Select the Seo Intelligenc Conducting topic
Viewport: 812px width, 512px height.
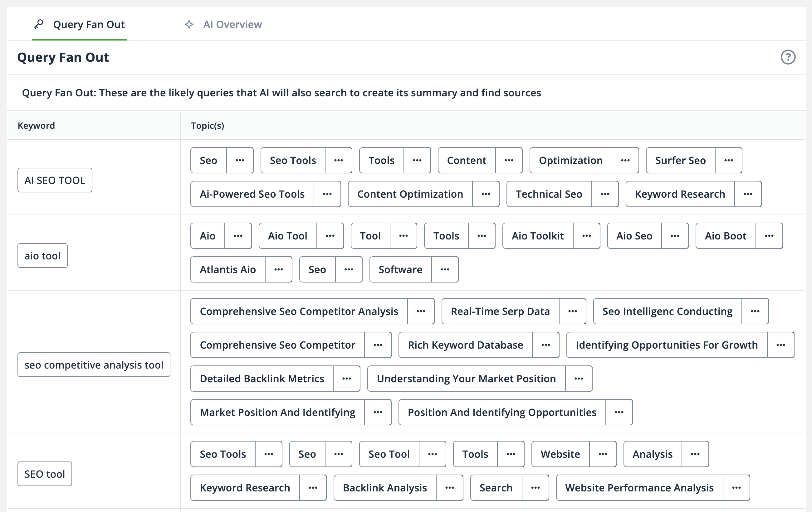[x=668, y=311]
